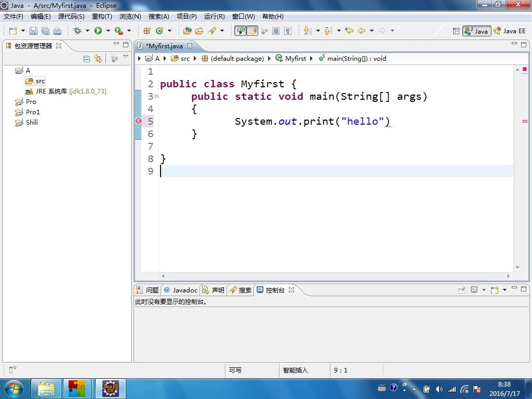Open the New Java Class dropdown arrow
532x399 pixels.
[x=169, y=31]
